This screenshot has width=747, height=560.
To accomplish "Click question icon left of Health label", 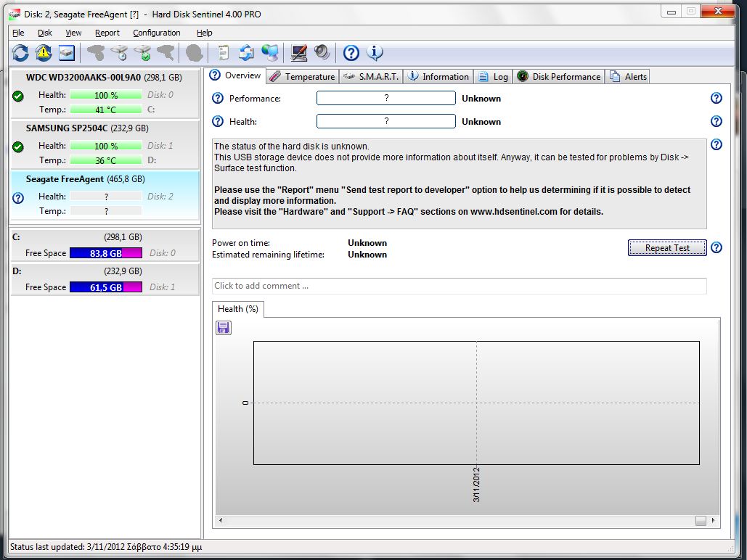I will pos(218,121).
